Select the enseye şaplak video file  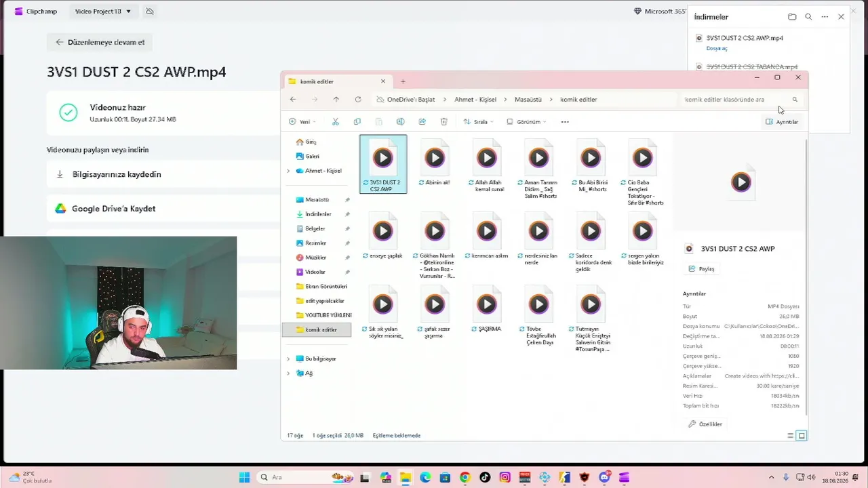383,236
